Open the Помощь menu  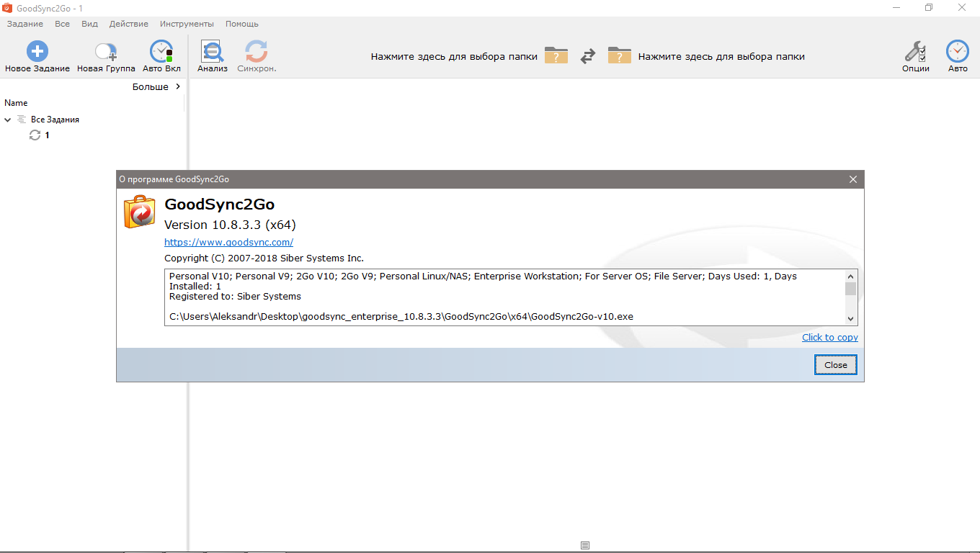[242, 24]
